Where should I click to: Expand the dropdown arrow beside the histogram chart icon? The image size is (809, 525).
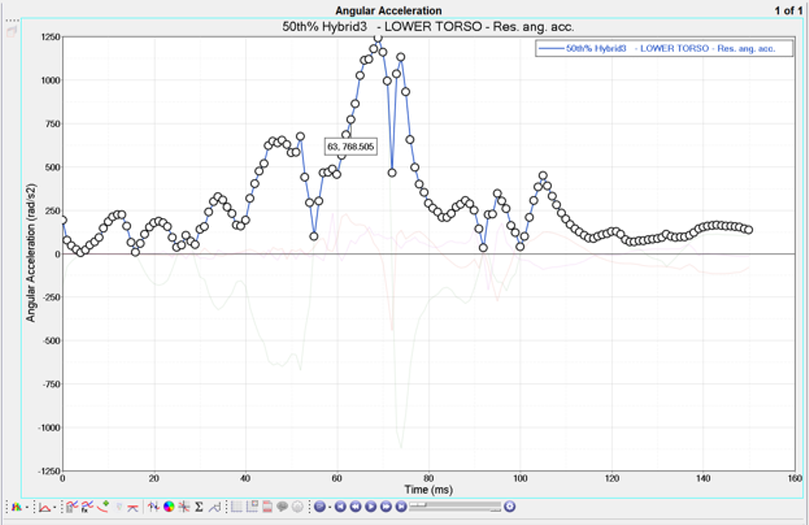[28, 507]
